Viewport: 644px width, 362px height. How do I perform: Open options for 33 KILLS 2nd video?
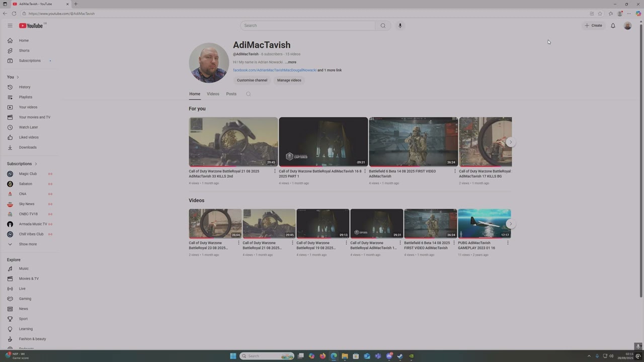point(275,171)
